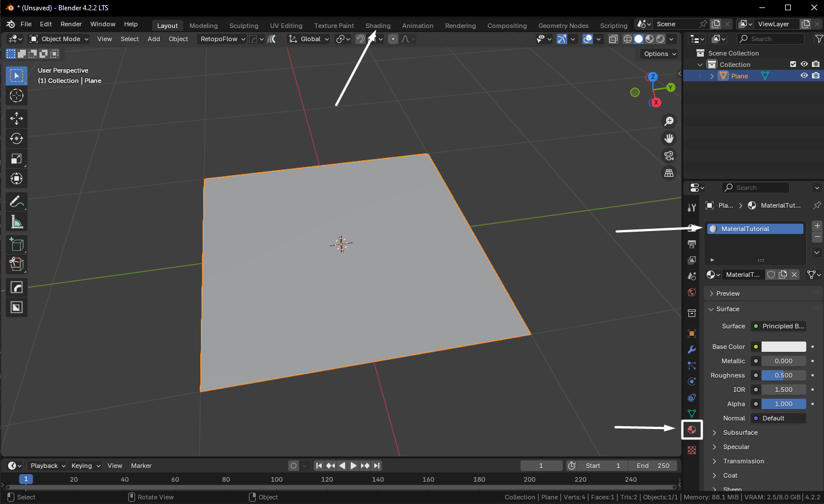Switch to the Shading workspace tab

tap(378, 26)
